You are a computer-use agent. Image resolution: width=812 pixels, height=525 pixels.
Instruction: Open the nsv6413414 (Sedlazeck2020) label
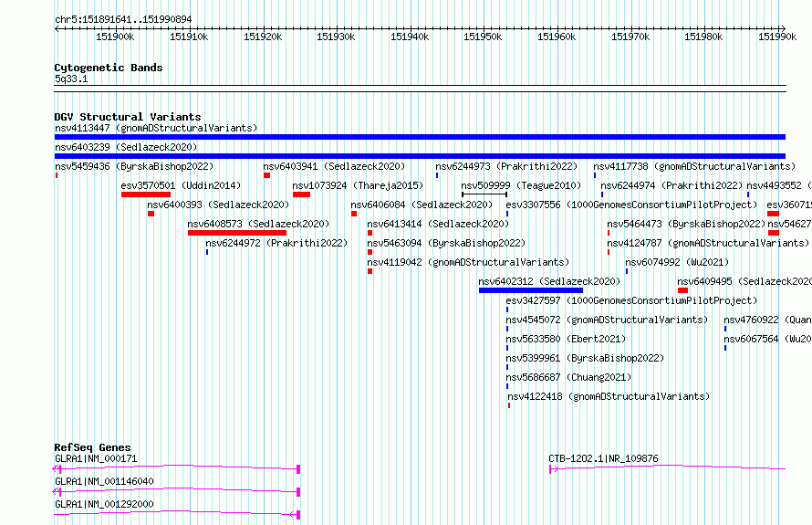click(x=438, y=224)
